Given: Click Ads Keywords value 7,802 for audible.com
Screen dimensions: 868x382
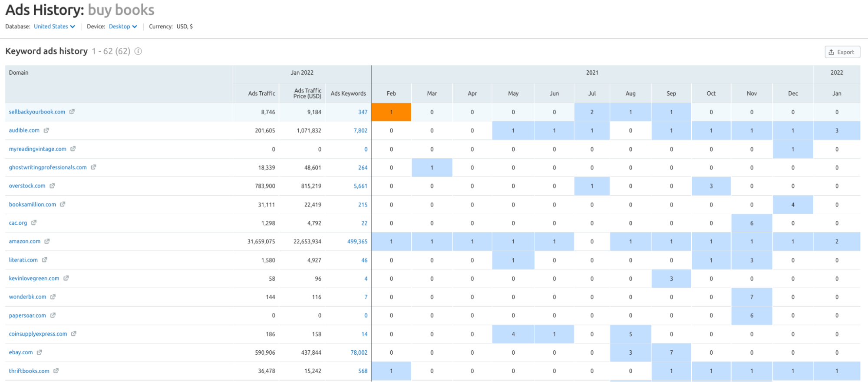Looking at the screenshot, I should [x=360, y=130].
